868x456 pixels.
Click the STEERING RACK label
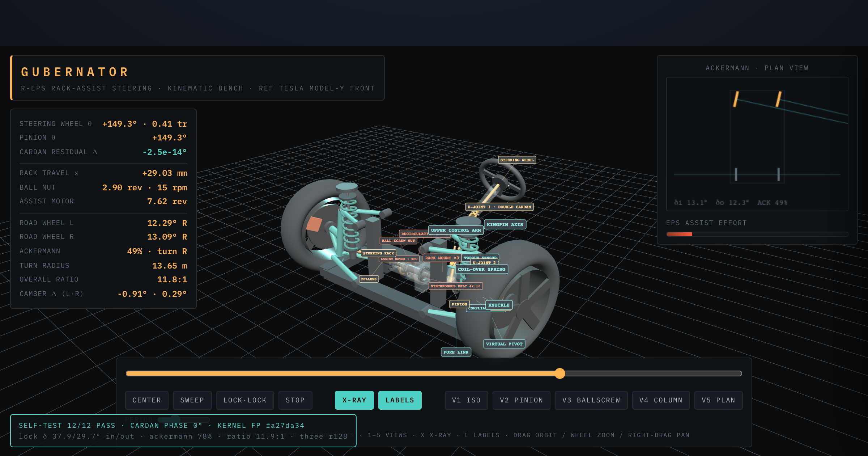tap(378, 253)
